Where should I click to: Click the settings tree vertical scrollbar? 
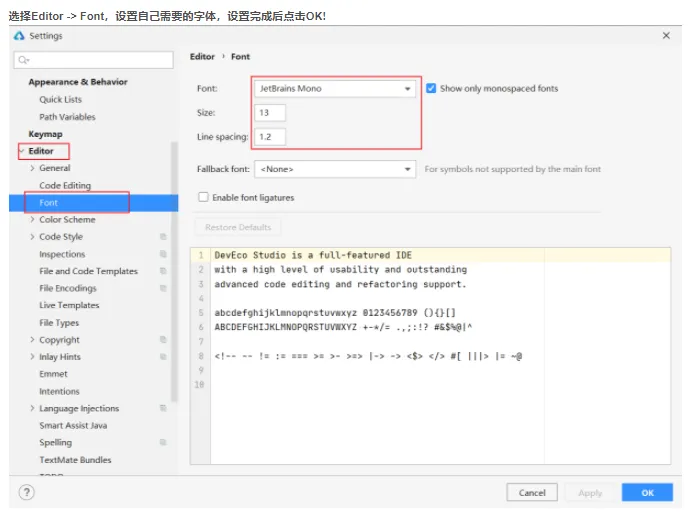coord(174,272)
